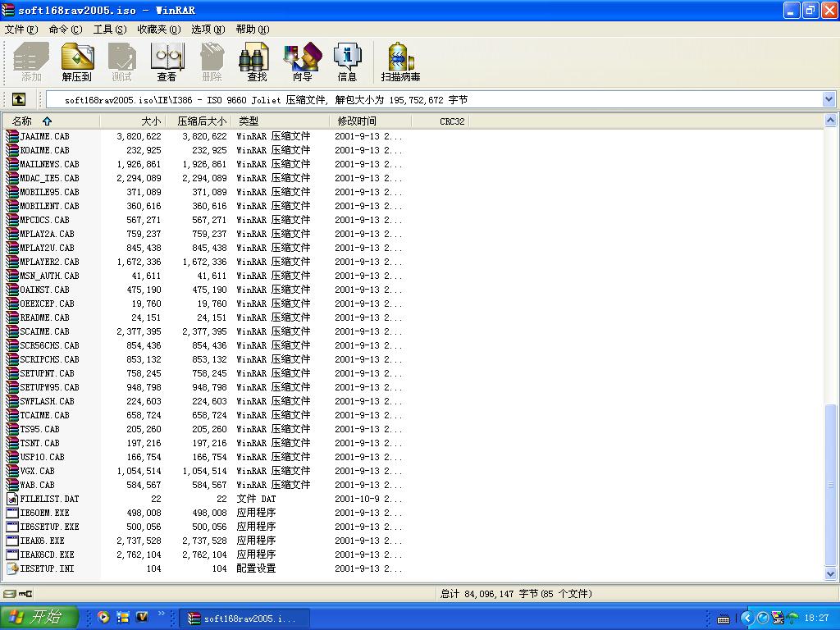840x630 pixels.
Task: Click the scrollbar down arrow
Action: pos(830,573)
